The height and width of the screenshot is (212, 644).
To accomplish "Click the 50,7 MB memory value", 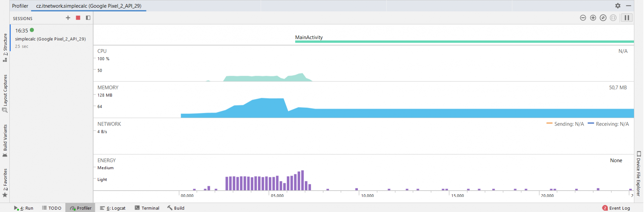I will pos(618,87).
